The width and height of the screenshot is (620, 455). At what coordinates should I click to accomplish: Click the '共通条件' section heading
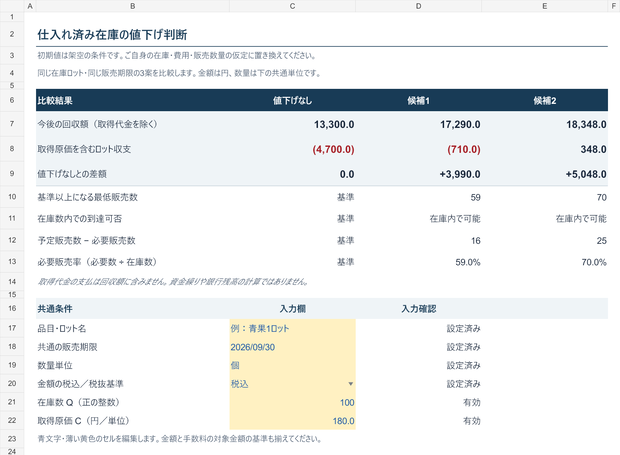coord(55,309)
